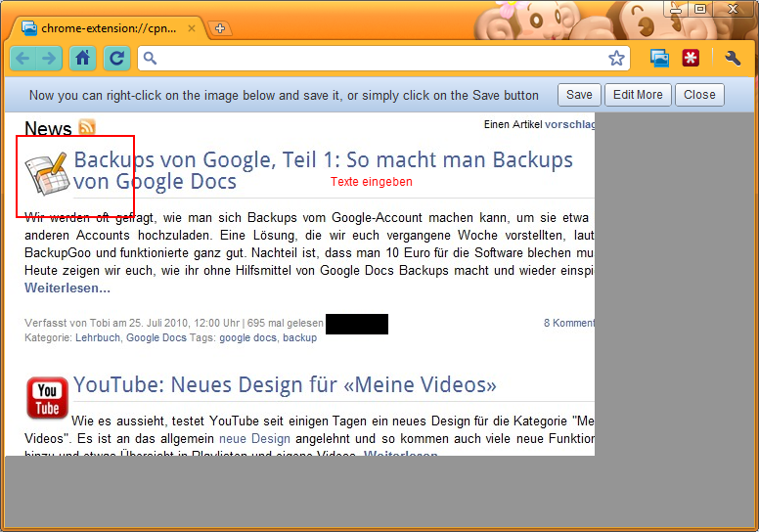Click the Edit More button
Screen dimensions: 759x532
pos(638,95)
